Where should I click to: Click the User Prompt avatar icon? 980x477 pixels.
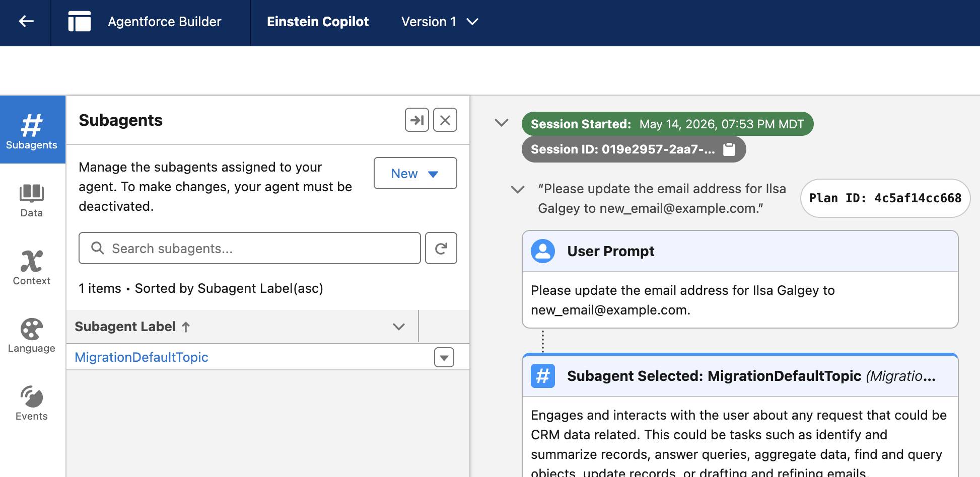(x=543, y=251)
